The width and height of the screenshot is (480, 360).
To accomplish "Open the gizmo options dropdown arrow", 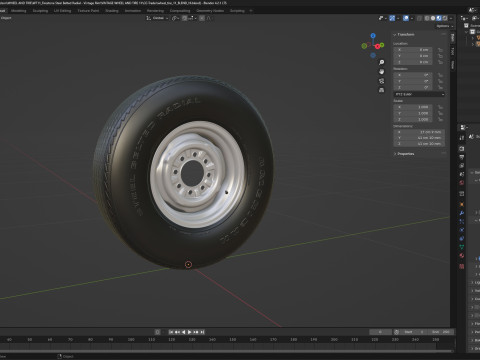I will pos(398,18).
